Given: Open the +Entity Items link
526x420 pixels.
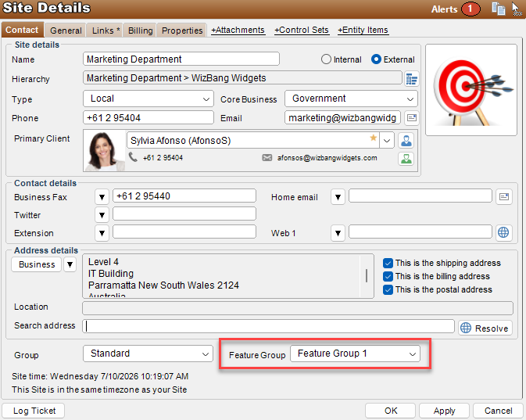Looking at the screenshot, I should tap(363, 31).
